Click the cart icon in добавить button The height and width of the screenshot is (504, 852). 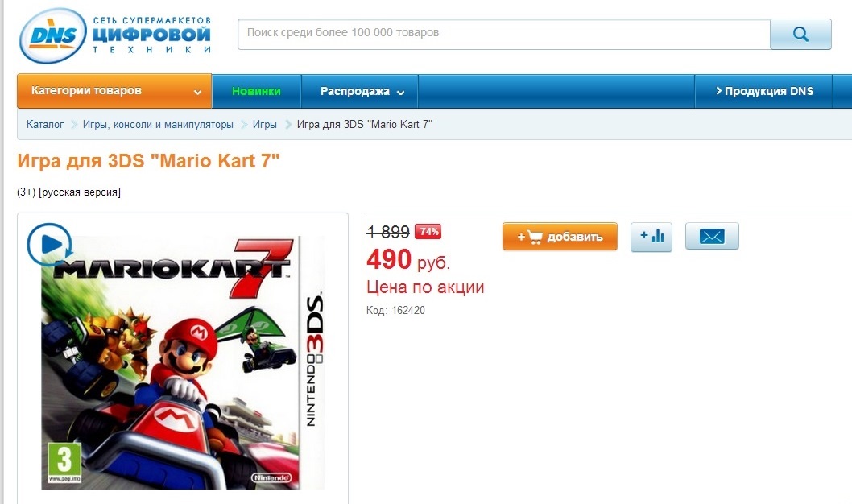[x=535, y=237]
